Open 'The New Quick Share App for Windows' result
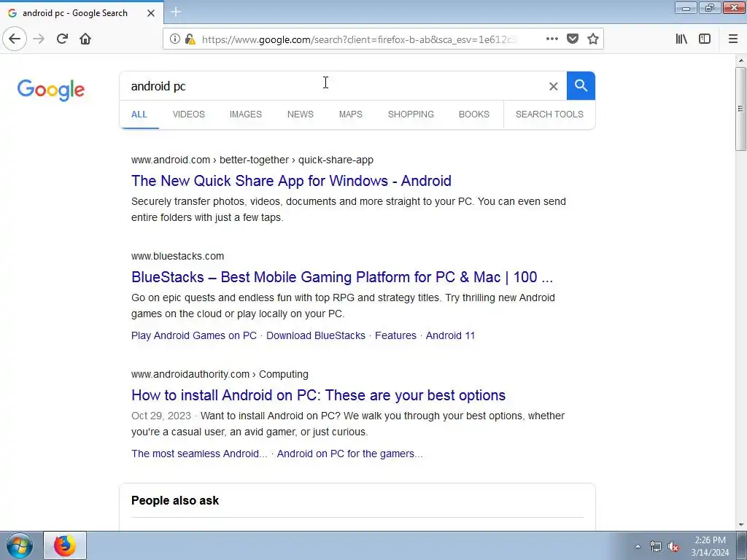747x560 pixels. coord(291,181)
